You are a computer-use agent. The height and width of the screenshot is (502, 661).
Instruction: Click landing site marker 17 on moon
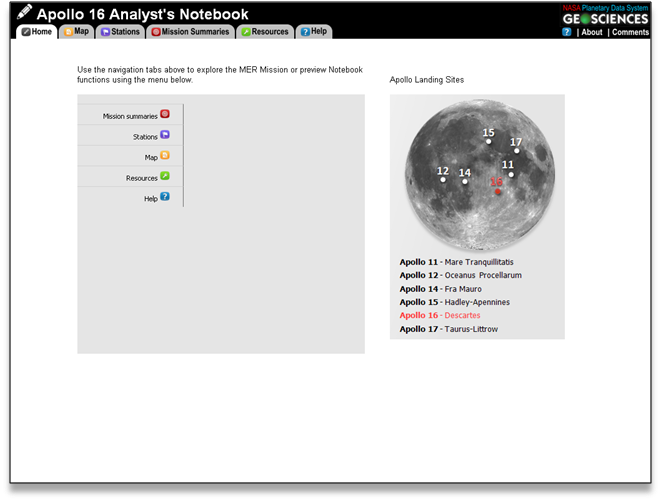click(x=517, y=151)
